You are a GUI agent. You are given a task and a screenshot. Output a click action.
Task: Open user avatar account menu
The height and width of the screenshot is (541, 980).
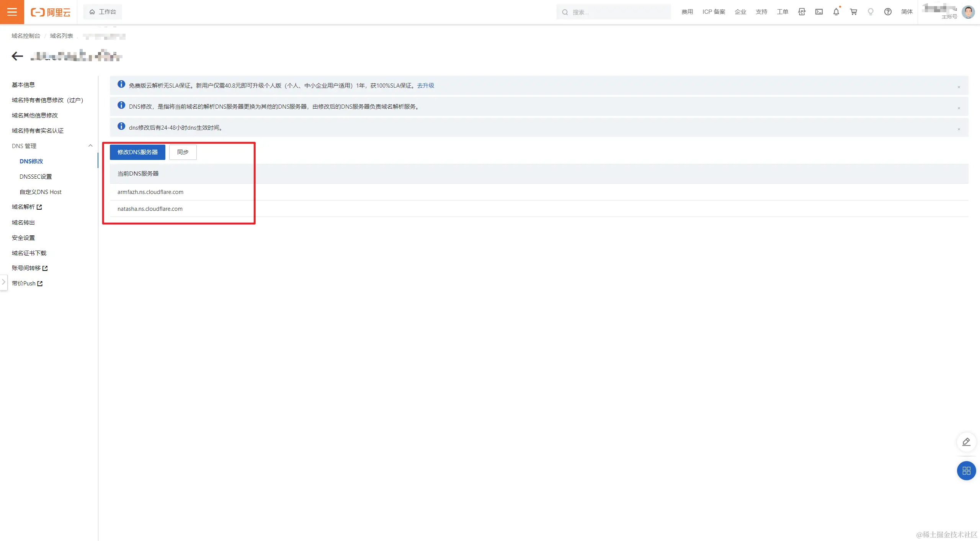968,12
